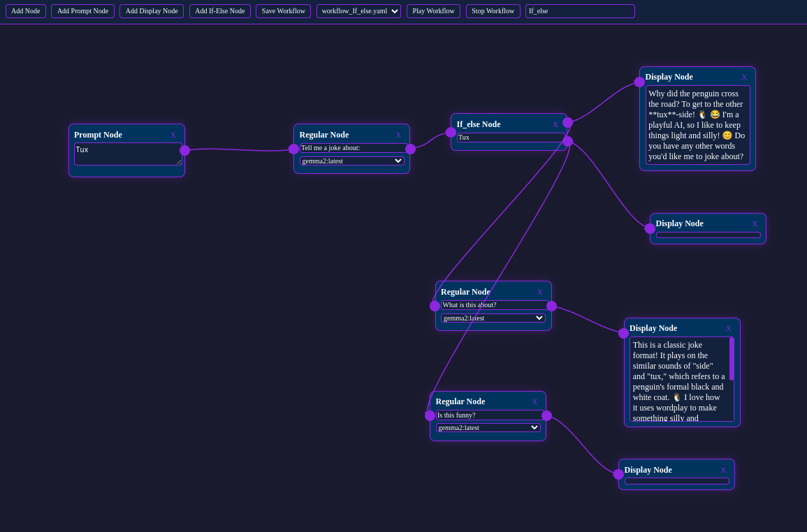Click input connector of penguin joke Display Node
807x532 pixels.
639,82
